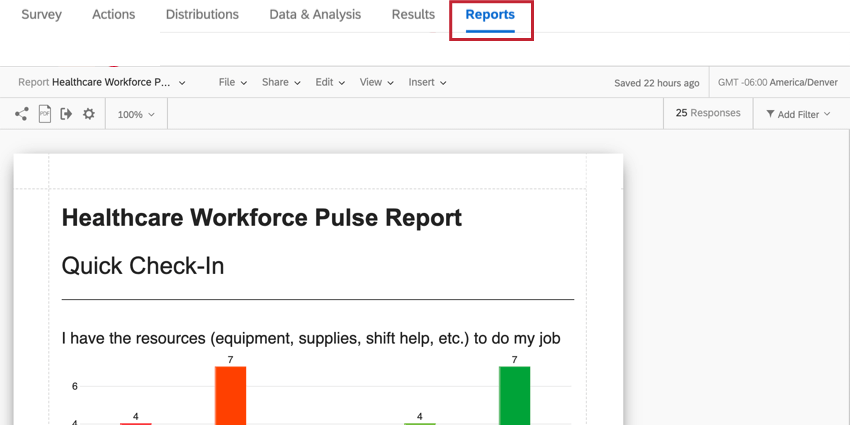Image resolution: width=850 pixels, height=425 pixels.
Task: Open the Edit menu
Action: pos(330,82)
